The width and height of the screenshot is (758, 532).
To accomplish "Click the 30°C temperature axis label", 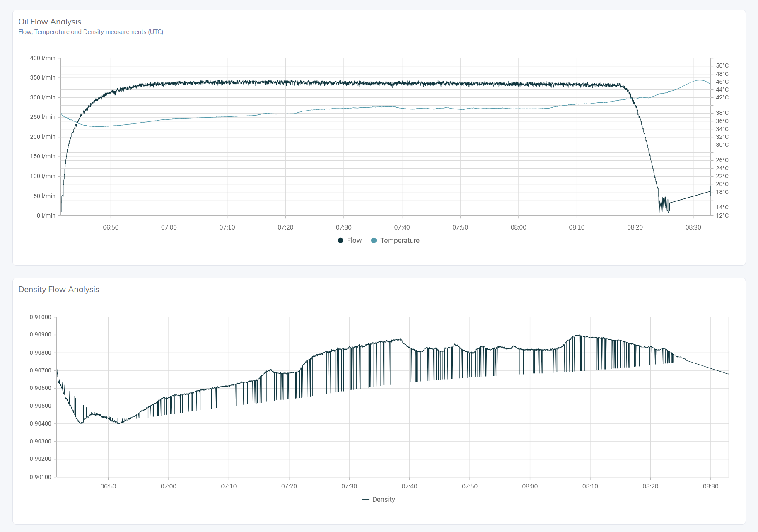I will [722, 145].
